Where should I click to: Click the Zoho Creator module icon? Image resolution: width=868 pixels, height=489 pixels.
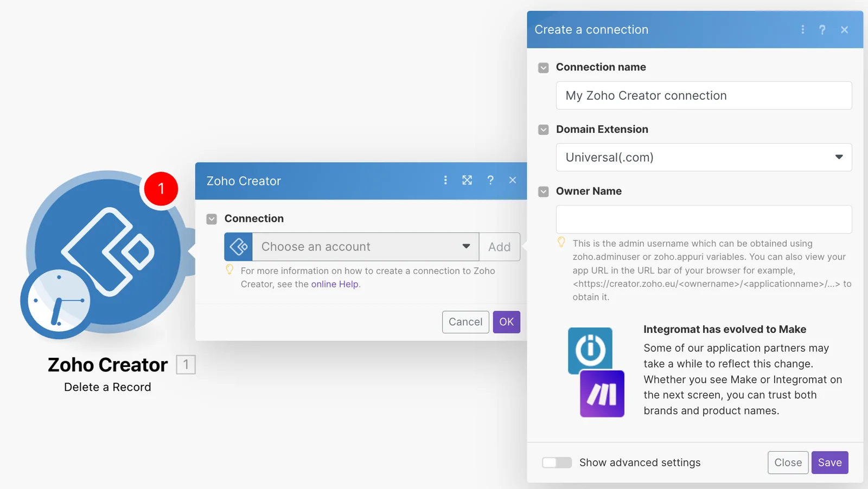107,252
